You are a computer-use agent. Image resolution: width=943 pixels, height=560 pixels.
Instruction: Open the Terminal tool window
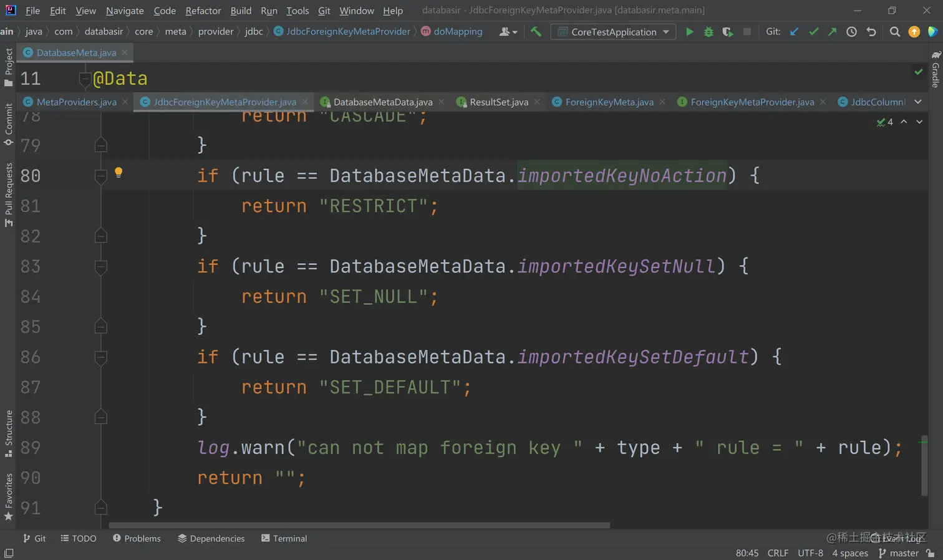[284, 538]
